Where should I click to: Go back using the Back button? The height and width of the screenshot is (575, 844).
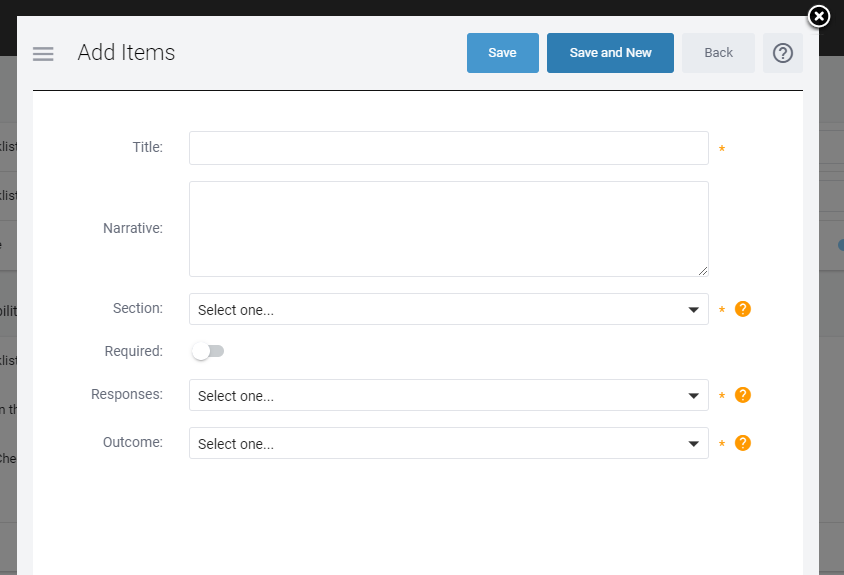click(718, 53)
